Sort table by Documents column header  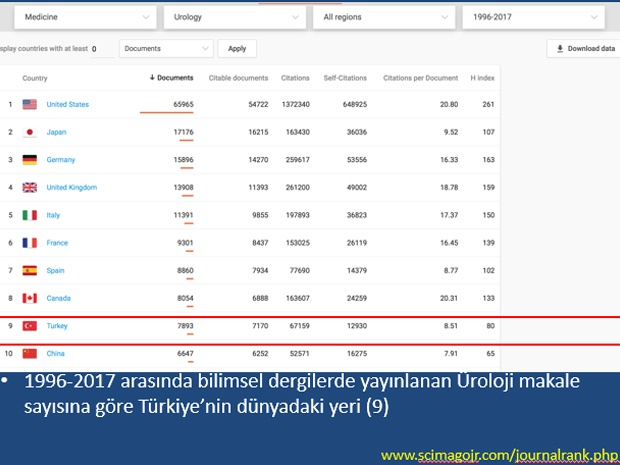pyautogui.click(x=172, y=78)
